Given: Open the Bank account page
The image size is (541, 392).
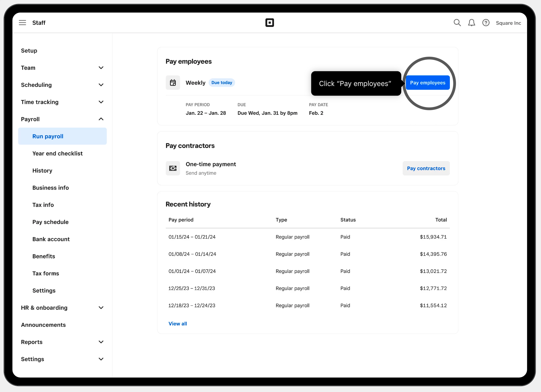Looking at the screenshot, I should pos(51,239).
